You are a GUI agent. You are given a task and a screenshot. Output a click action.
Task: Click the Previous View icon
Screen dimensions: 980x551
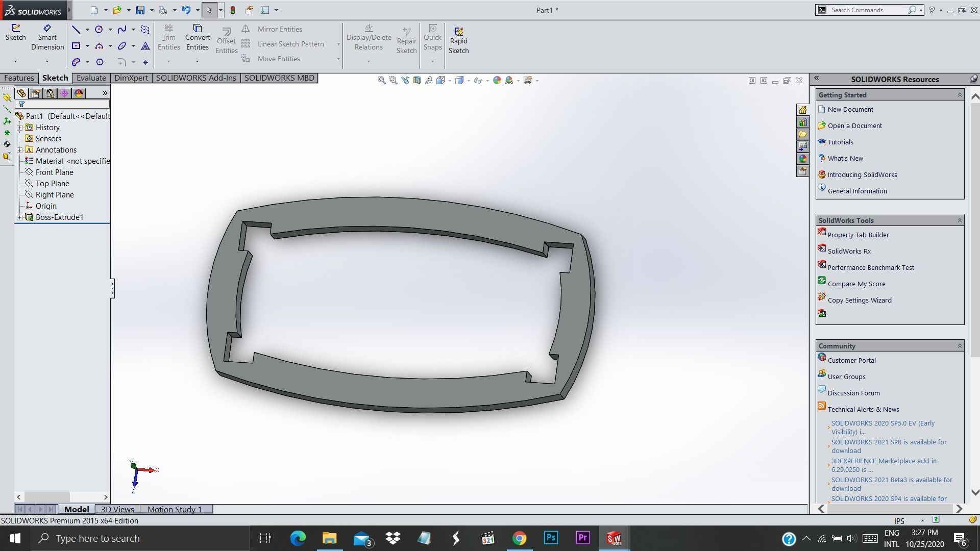[405, 80]
